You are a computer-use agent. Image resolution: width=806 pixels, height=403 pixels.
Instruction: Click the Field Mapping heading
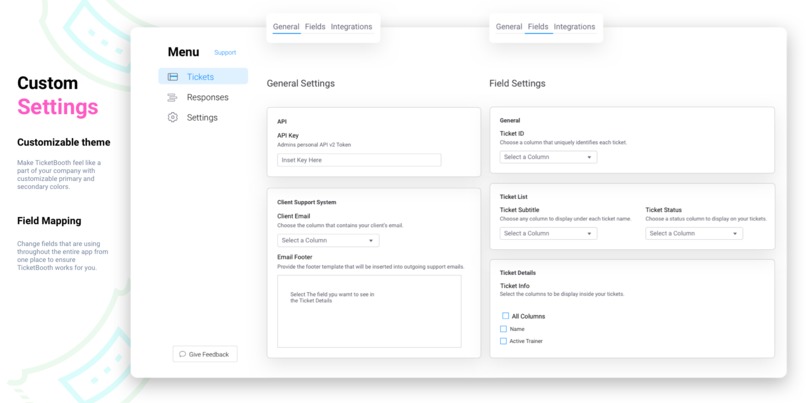click(x=49, y=221)
